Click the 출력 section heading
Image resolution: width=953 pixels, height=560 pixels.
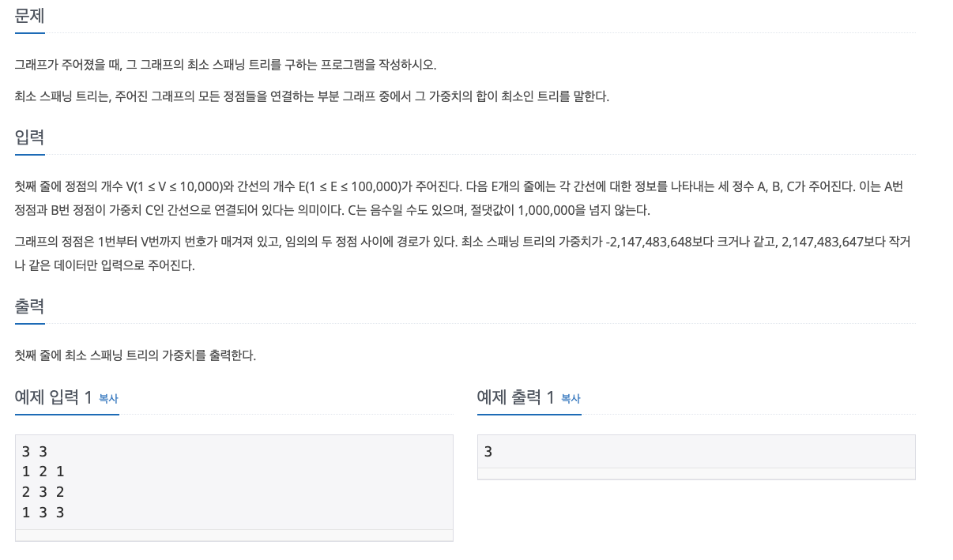pyautogui.click(x=29, y=306)
